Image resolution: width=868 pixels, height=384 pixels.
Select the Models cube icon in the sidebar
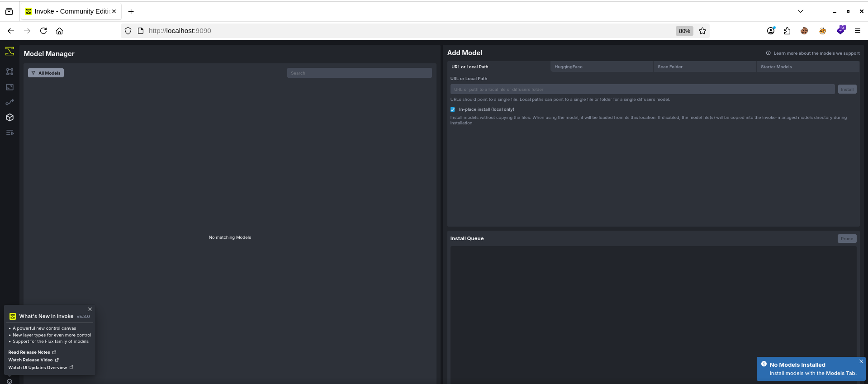pos(9,118)
